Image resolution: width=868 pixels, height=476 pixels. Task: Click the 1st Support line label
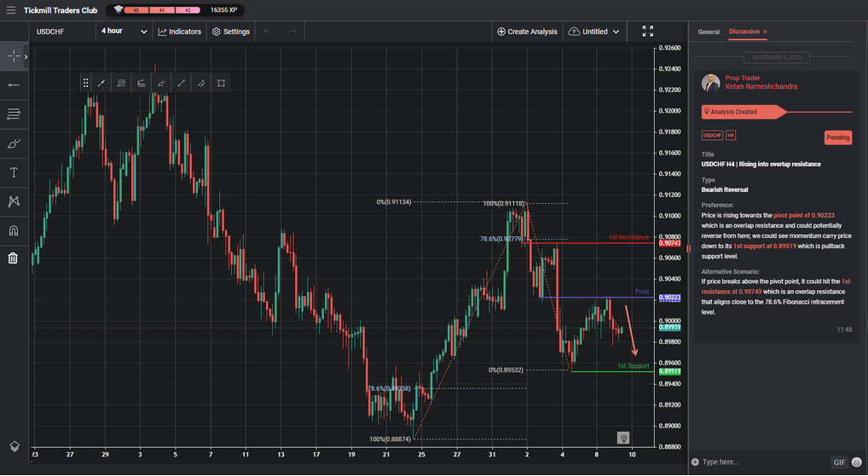click(634, 366)
